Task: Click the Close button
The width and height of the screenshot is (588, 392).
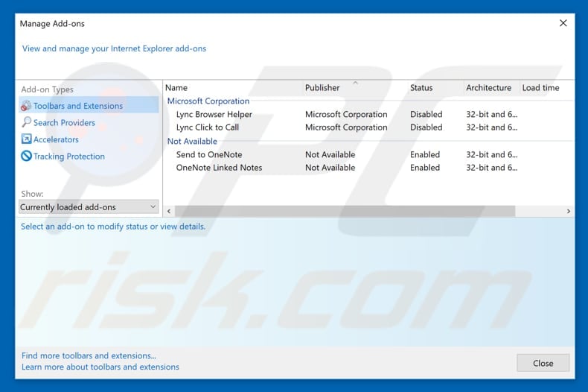Action: (543, 363)
